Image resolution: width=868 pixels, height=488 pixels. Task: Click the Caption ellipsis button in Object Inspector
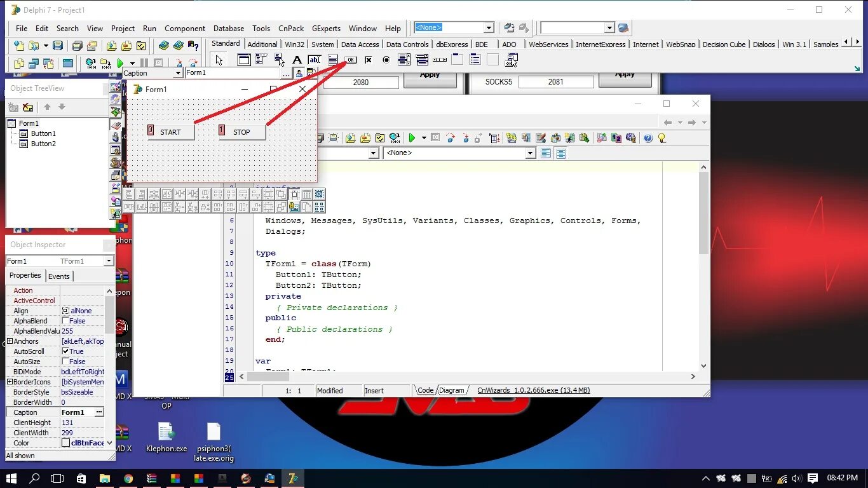point(99,412)
